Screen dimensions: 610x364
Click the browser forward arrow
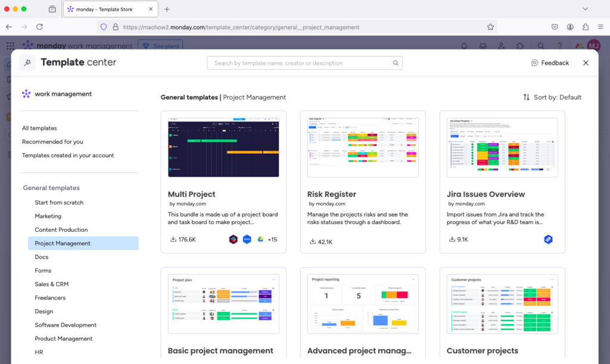point(24,27)
